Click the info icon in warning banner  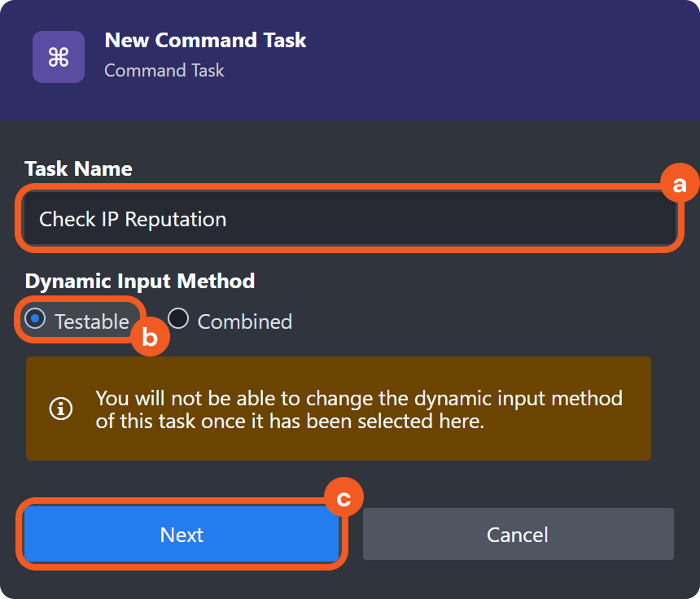point(61,409)
